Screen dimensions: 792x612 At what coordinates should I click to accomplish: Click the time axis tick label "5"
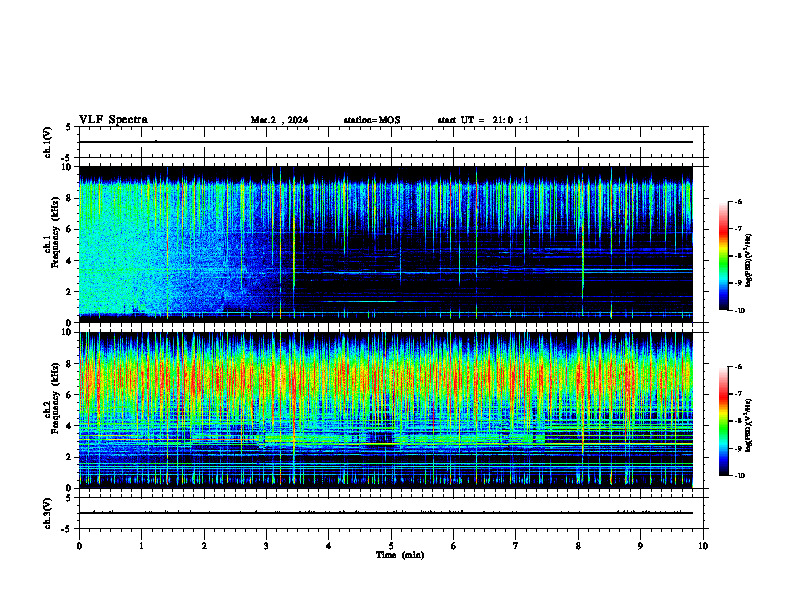[x=391, y=546]
